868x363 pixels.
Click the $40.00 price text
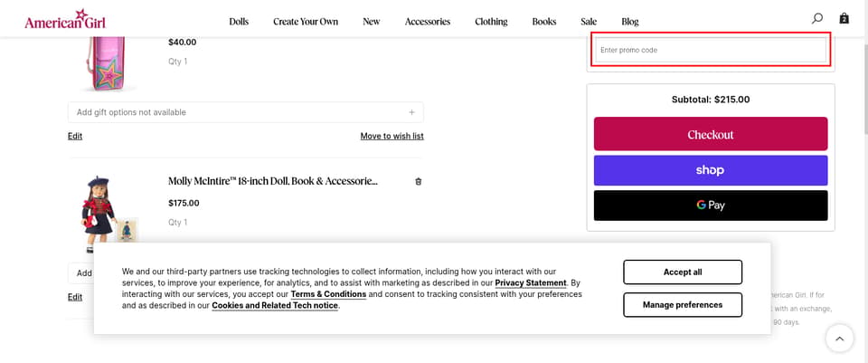182,43
